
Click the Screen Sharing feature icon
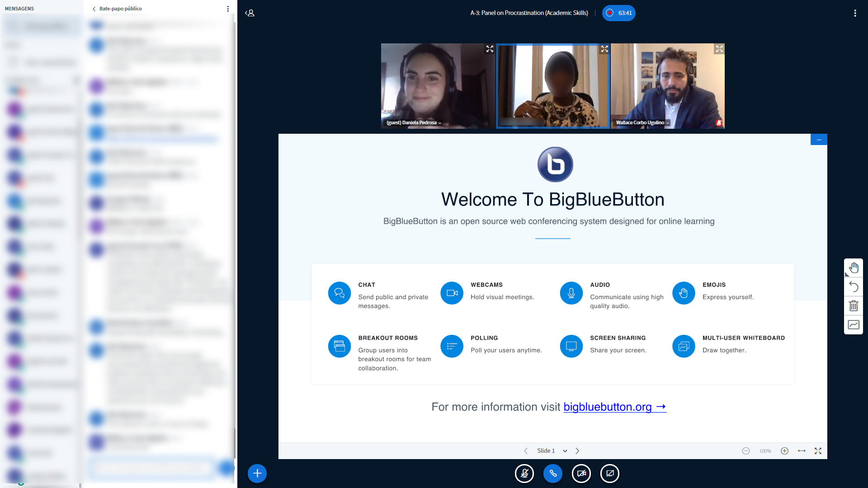coord(571,346)
